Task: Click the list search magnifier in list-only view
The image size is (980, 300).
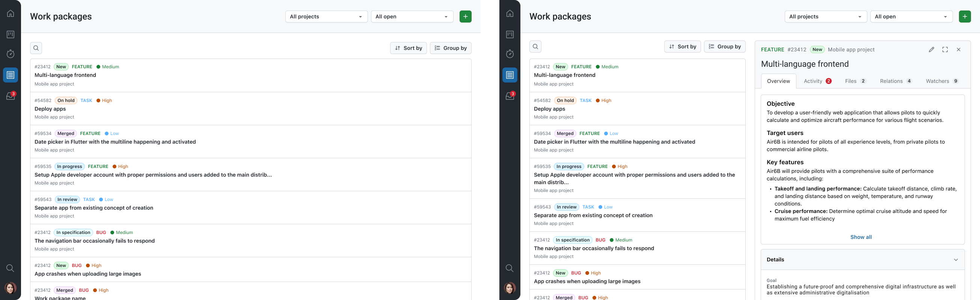Action: [36, 48]
